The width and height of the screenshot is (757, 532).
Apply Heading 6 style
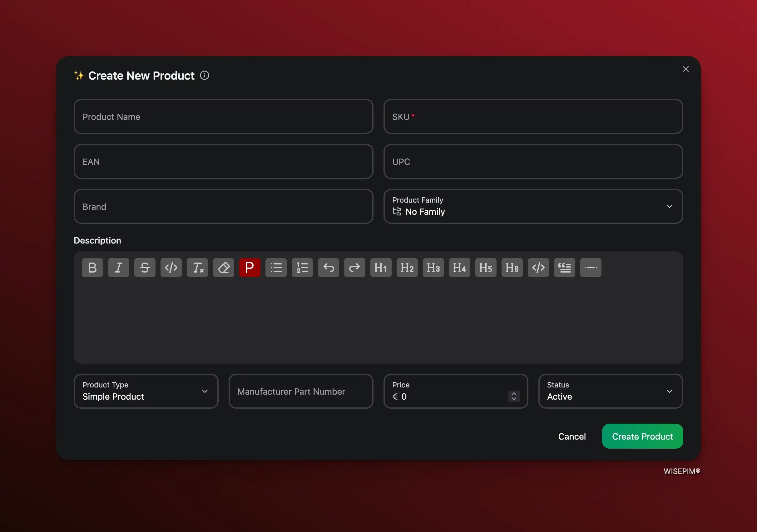pos(512,268)
